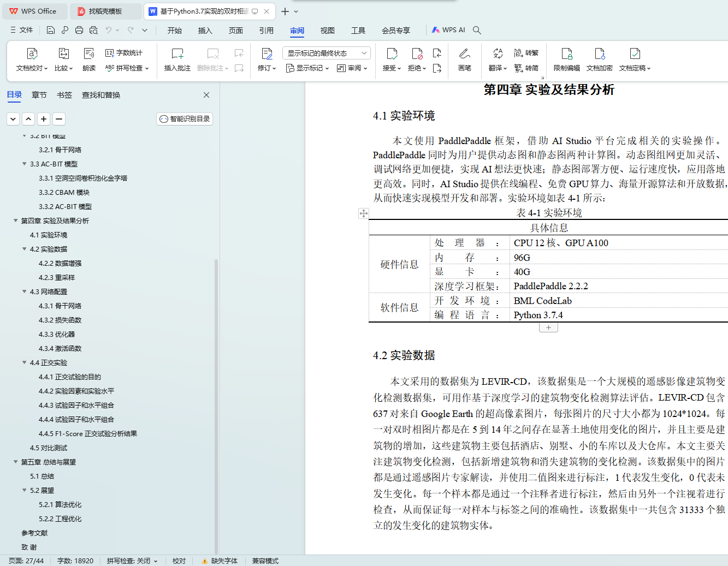Click the 翻译 translate icon
The image size is (728, 566).
(498, 53)
